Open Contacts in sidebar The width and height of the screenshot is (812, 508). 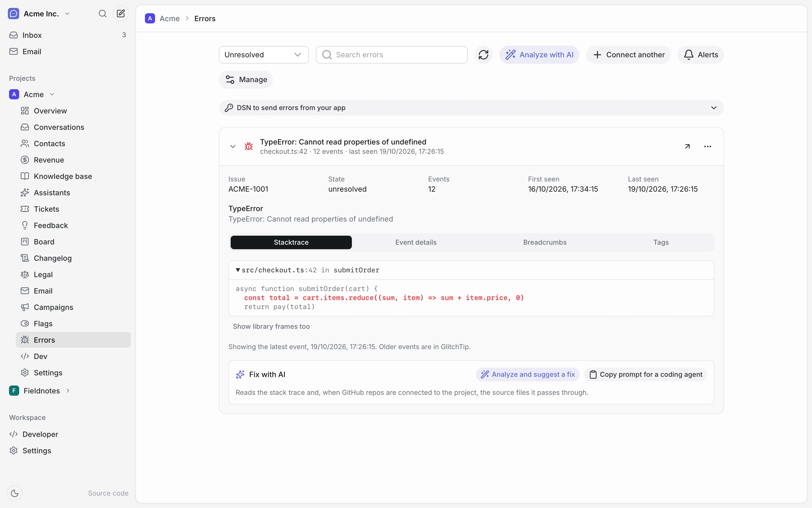point(73,144)
